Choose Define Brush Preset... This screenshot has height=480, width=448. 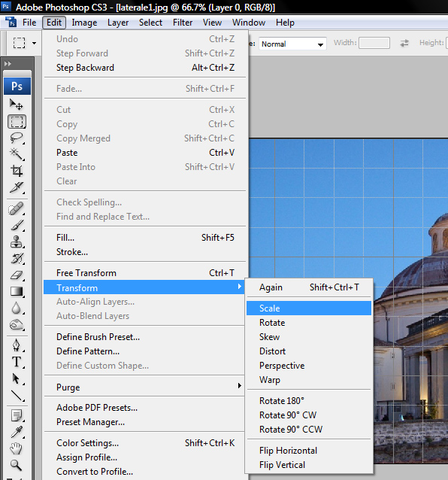coord(144,337)
